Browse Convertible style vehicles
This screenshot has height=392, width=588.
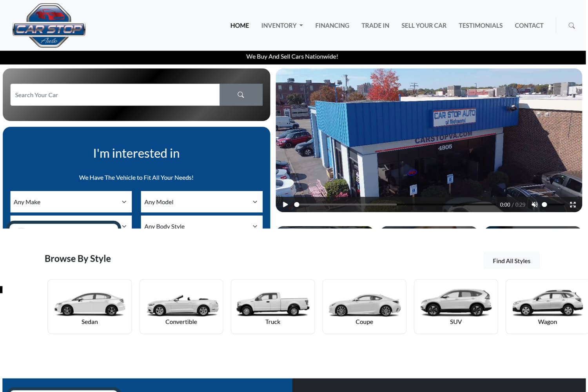[x=181, y=307]
